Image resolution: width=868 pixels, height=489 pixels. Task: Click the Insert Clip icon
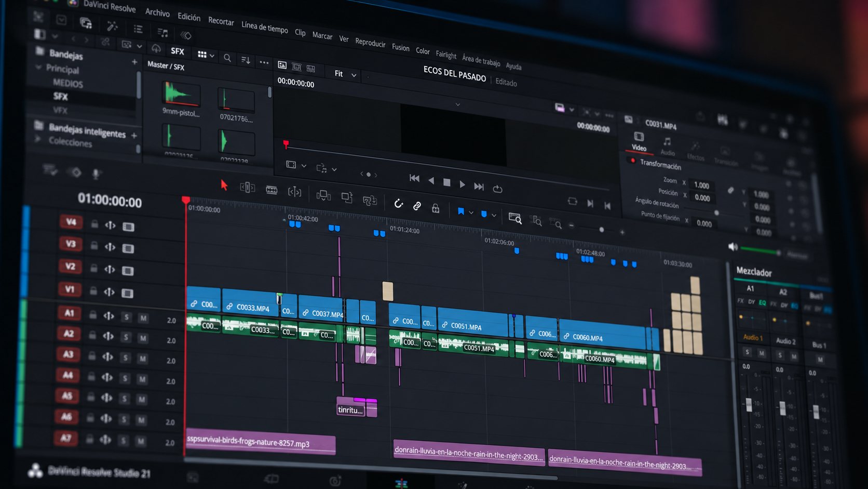(323, 195)
